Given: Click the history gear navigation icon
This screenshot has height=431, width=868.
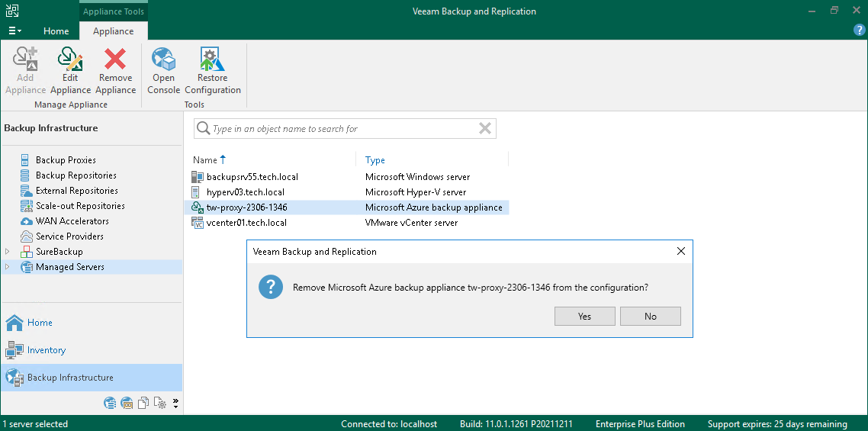Looking at the screenshot, I should click(160, 403).
